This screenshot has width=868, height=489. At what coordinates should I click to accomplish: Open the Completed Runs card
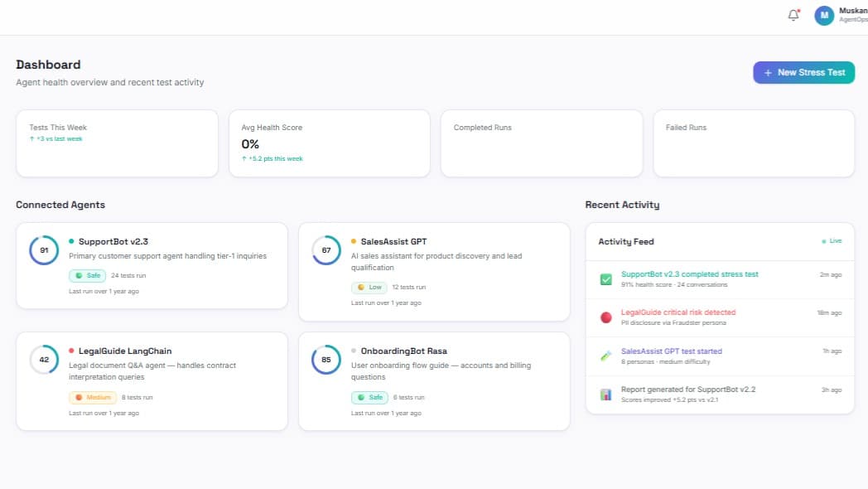542,143
